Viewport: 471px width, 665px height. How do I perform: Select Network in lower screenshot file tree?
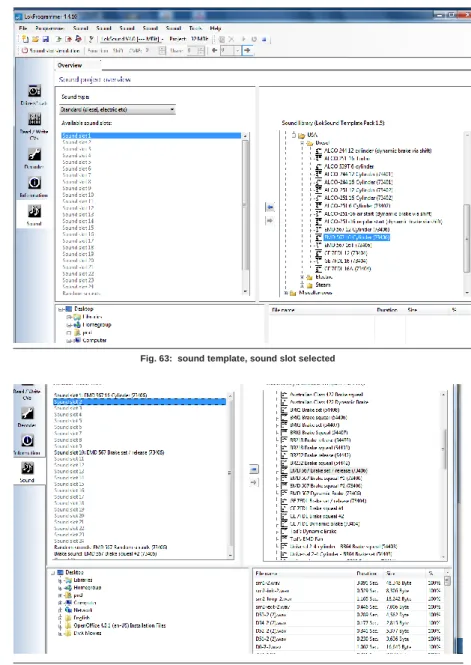[83, 610]
